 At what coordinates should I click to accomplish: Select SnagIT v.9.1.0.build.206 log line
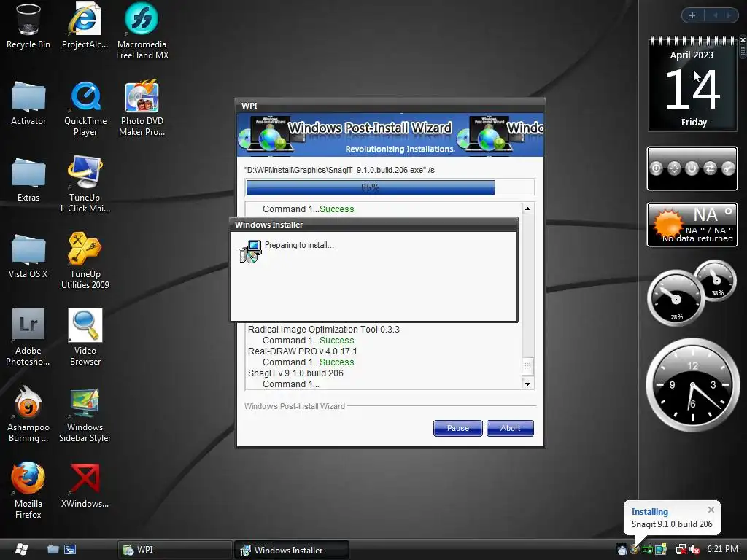click(x=295, y=373)
